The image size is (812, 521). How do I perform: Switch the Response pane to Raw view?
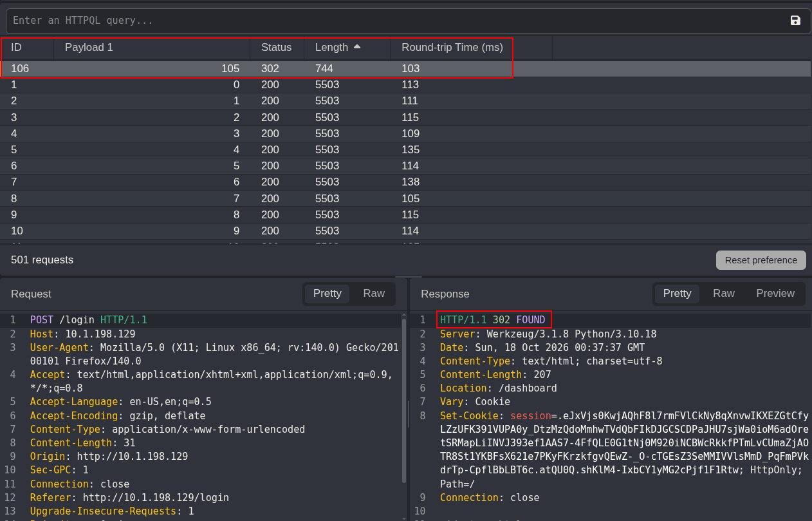coord(724,294)
